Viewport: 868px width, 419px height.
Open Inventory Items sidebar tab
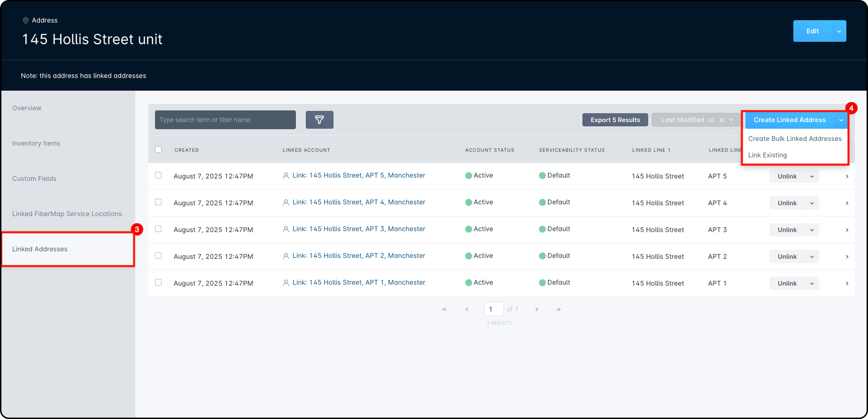[x=36, y=143]
